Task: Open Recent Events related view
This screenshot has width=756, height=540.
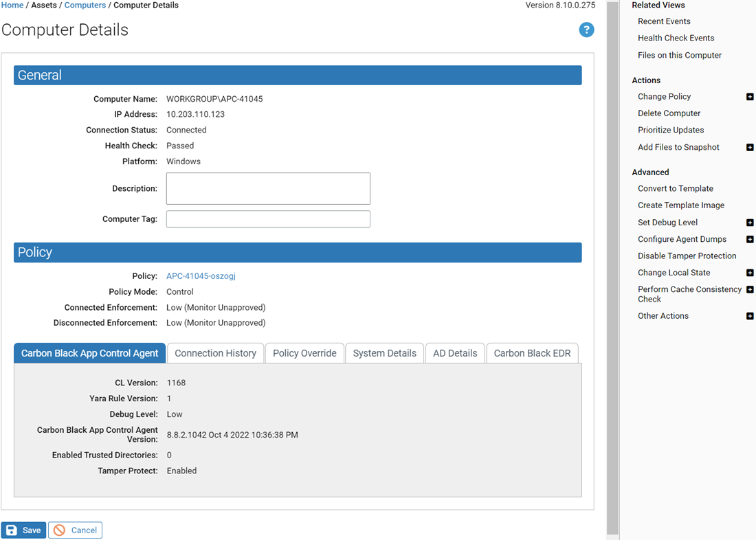Action: pos(664,21)
